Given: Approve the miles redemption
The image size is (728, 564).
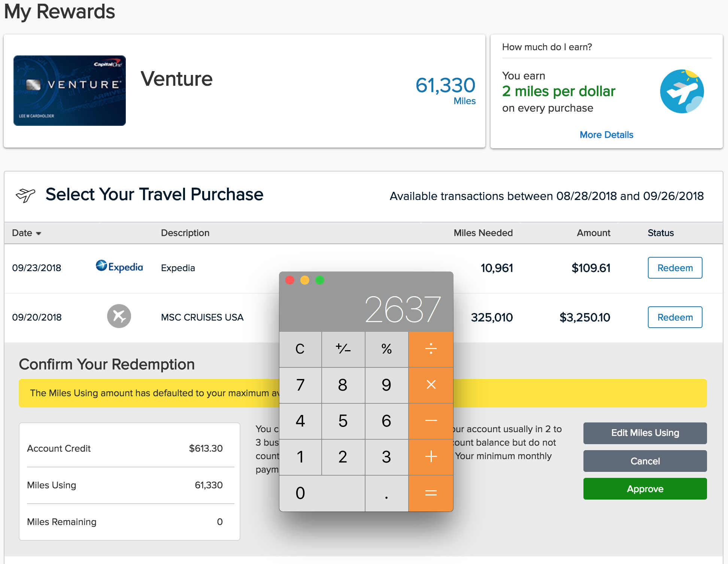Looking at the screenshot, I should [x=644, y=489].
